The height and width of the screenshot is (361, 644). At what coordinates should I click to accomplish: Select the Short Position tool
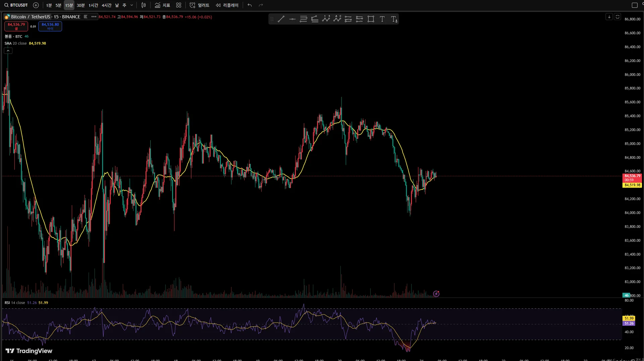[x=360, y=19]
